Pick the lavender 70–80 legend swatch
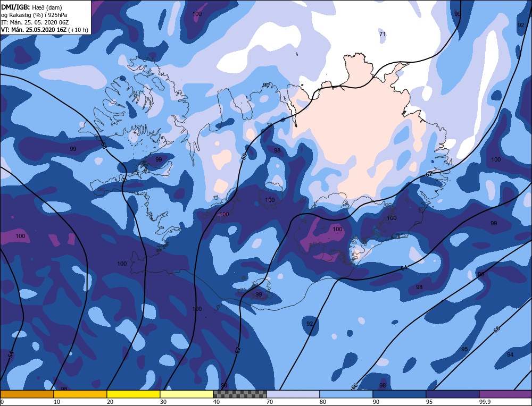Screen dimensions: 532x406 [293, 394]
